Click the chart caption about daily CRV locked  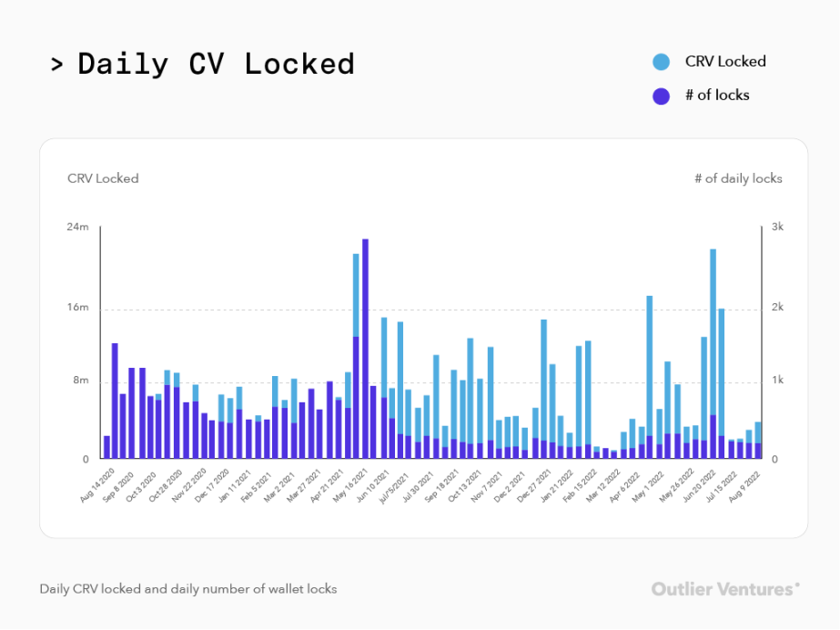point(188,589)
